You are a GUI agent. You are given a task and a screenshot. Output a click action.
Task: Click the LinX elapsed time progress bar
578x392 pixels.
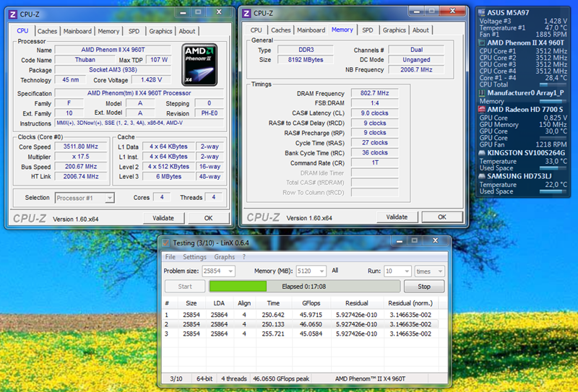tap(304, 287)
